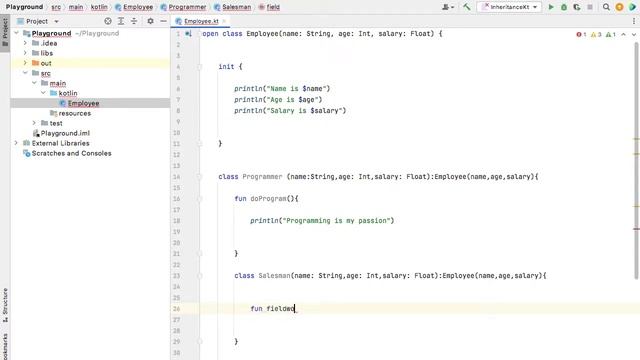Open Project panel settings gear
The width and height of the screenshot is (640, 360).
click(x=150, y=21)
